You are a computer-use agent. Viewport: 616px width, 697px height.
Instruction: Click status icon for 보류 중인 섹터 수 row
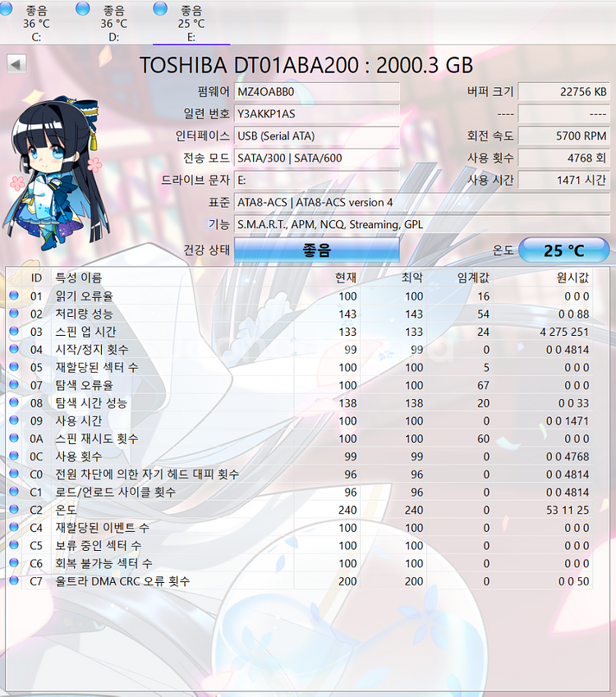coord(14,545)
